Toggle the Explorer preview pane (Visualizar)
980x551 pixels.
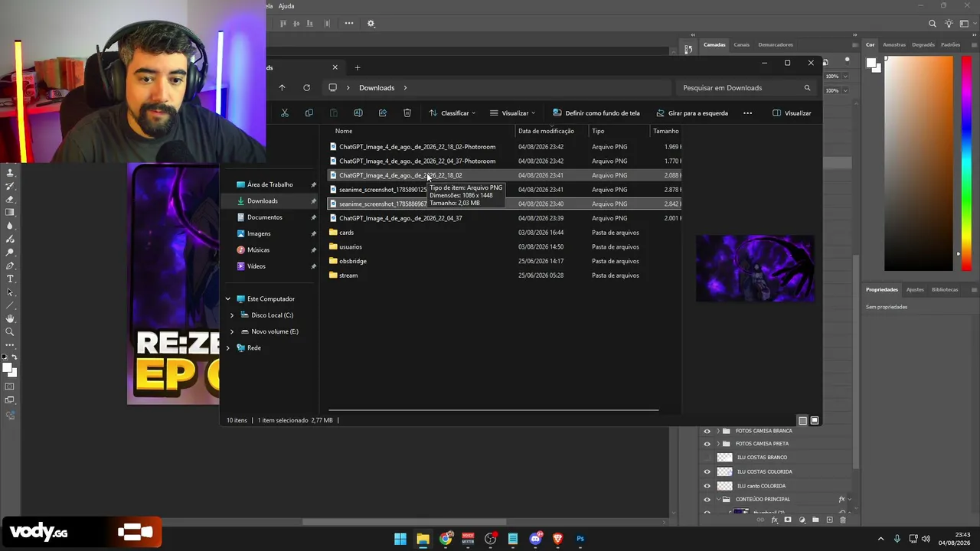pos(792,113)
